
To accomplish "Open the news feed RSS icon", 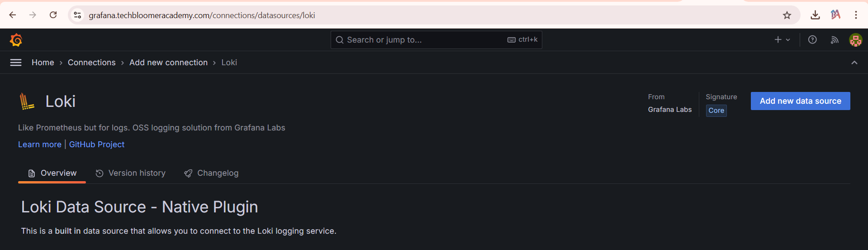I will click(835, 40).
